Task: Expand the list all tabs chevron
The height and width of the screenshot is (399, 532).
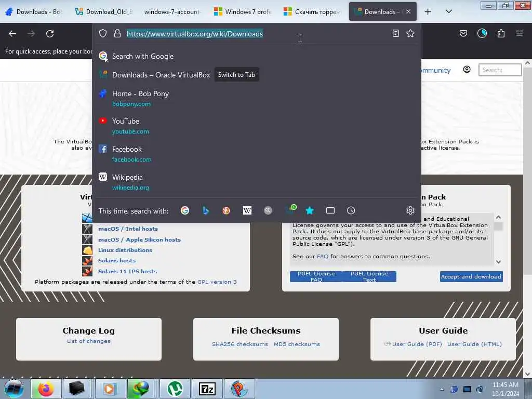Action: pos(448,11)
